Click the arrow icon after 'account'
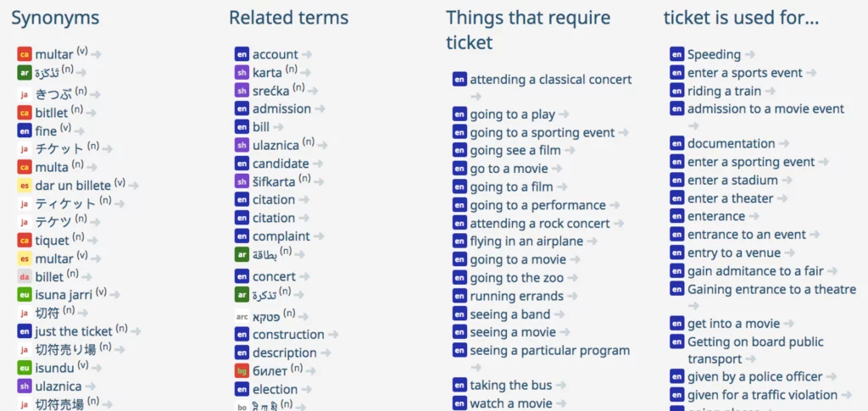This screenshot has height=411, width=868. click(x=307, y=55)
